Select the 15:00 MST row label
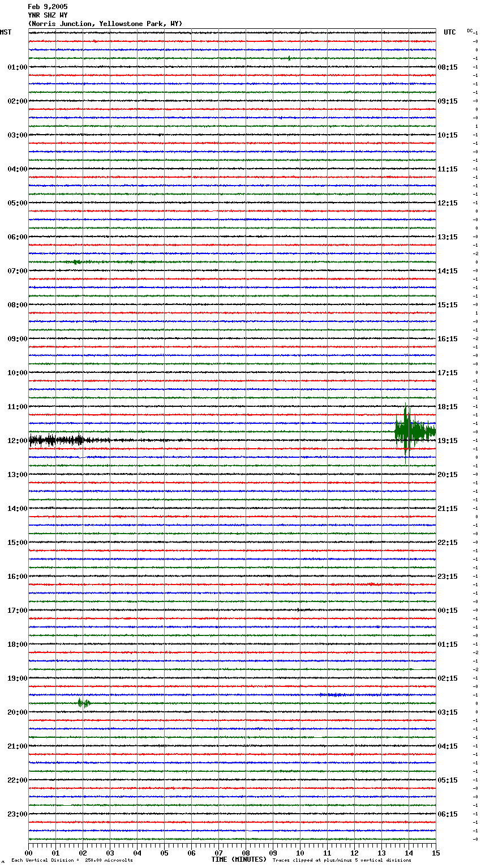 tap(18, 543)
